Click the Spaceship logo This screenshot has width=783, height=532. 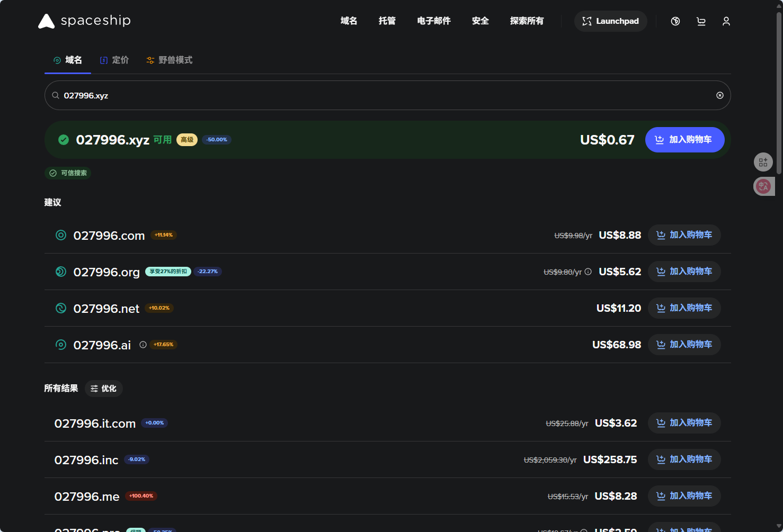pyautogui.click(x=84, y=21)
